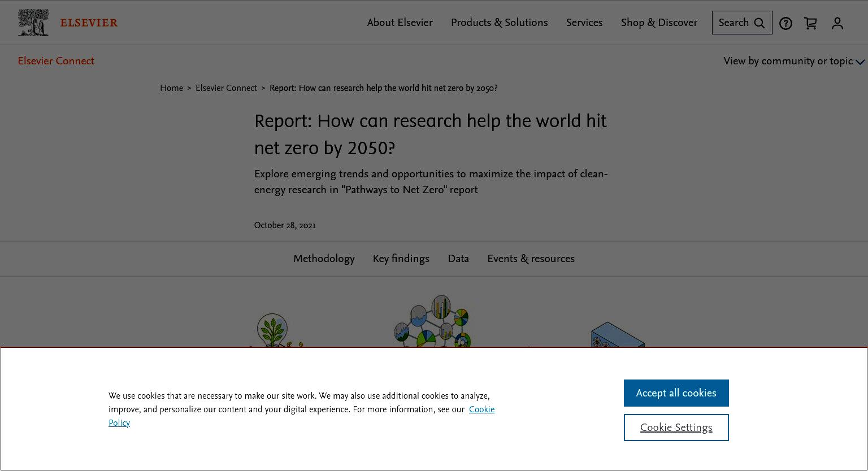
Task: Open the shopping cart icon
Action: [x=810, y=23]
